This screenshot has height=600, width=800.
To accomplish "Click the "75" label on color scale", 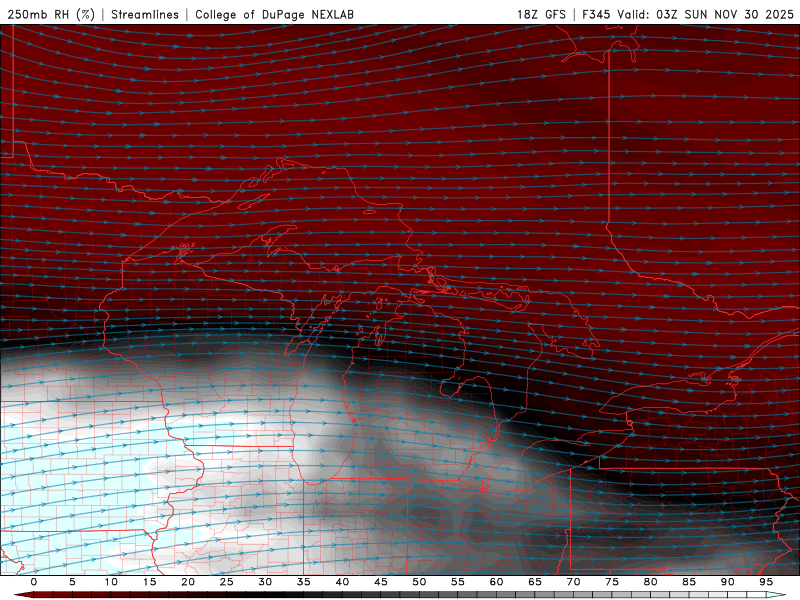I will (x=612, y=582).
